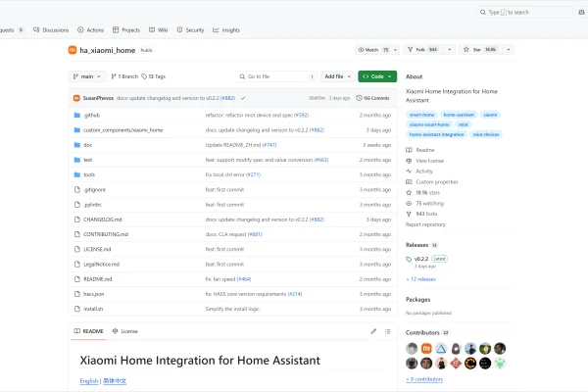Viewport: 588px width, 392px height.
Task: Select the License tab
Action: [x=124, y=331]
